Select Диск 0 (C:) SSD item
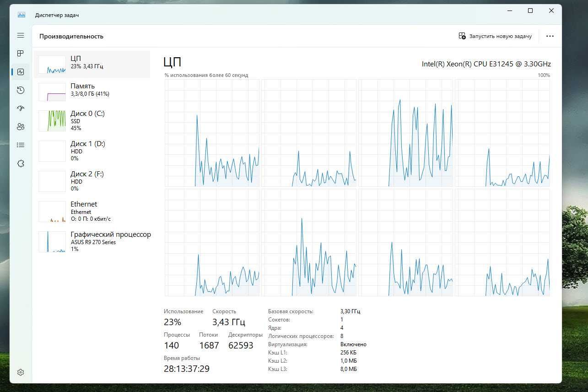The image size is (588, 392). point(92,120)
